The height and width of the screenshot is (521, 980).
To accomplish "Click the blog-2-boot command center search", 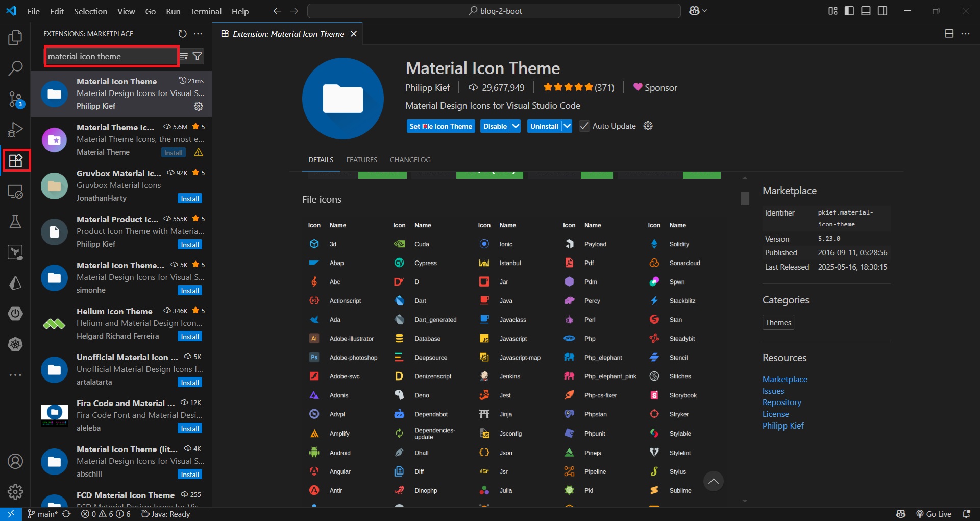I will pos(494,11).
